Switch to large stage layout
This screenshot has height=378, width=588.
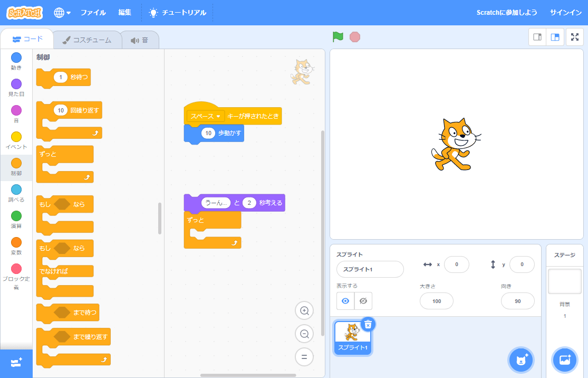tap(555, 37)
